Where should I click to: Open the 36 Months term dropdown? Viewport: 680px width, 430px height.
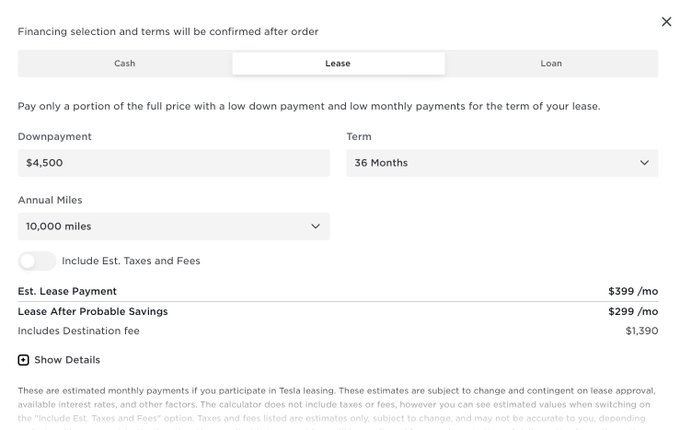click(502, 163)
